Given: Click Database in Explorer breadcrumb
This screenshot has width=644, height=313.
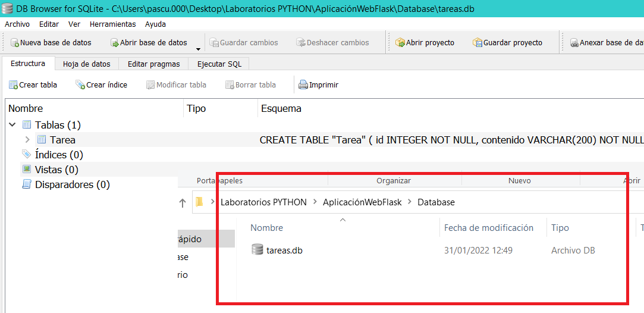Looking at the screenshot, I should click(x=436, y=202).
